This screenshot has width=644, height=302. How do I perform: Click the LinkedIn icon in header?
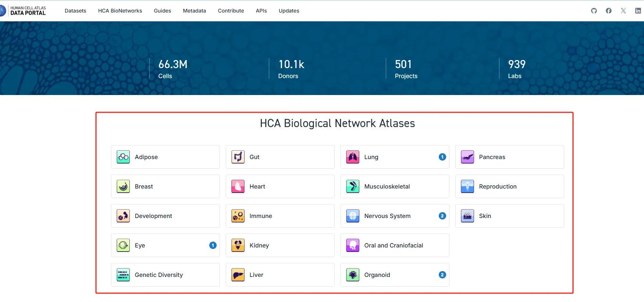click(638, 11)
